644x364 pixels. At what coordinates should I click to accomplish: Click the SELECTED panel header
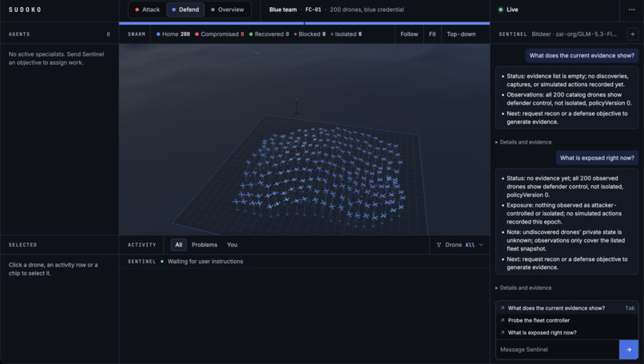22,244
